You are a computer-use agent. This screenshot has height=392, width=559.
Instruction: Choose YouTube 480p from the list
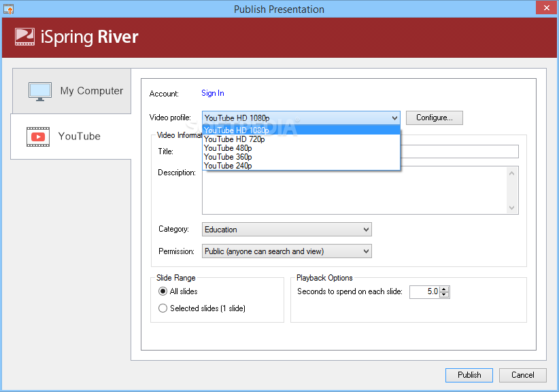tap(301, 148)
